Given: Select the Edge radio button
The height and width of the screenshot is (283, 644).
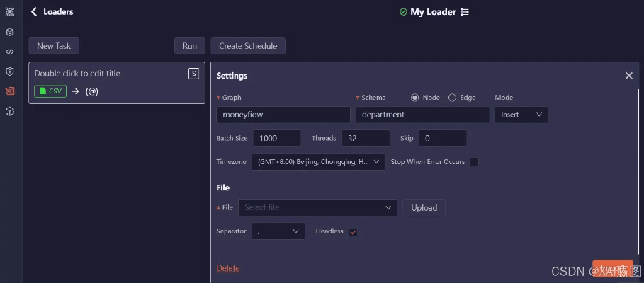Looking at the screenshot, I should coord(452,98).
